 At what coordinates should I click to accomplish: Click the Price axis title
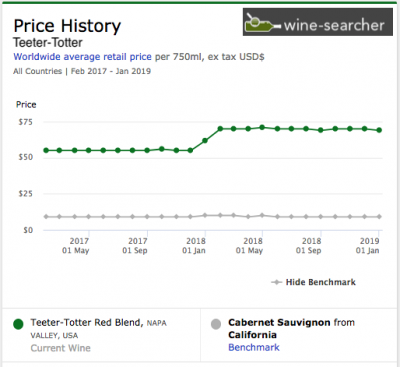(26, 104)
